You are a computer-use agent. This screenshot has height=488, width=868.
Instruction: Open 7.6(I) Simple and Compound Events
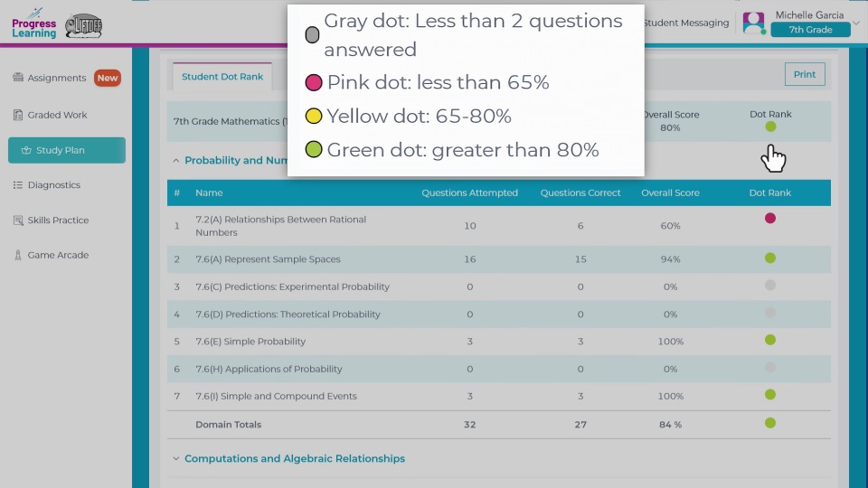click(276, 396)
